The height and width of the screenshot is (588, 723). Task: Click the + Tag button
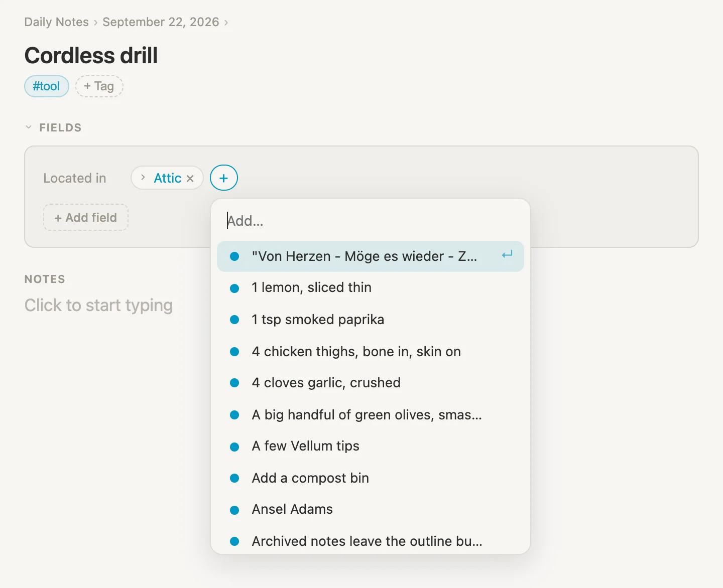pos(99,86)
